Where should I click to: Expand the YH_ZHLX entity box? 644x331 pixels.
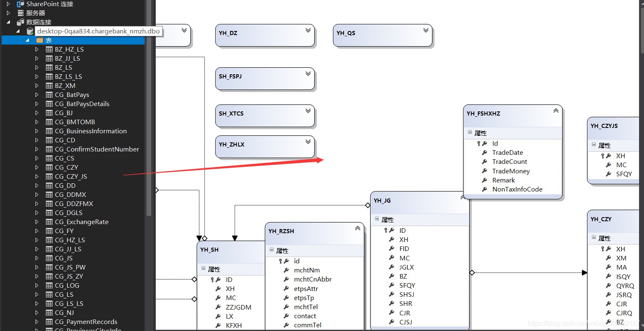308,142
